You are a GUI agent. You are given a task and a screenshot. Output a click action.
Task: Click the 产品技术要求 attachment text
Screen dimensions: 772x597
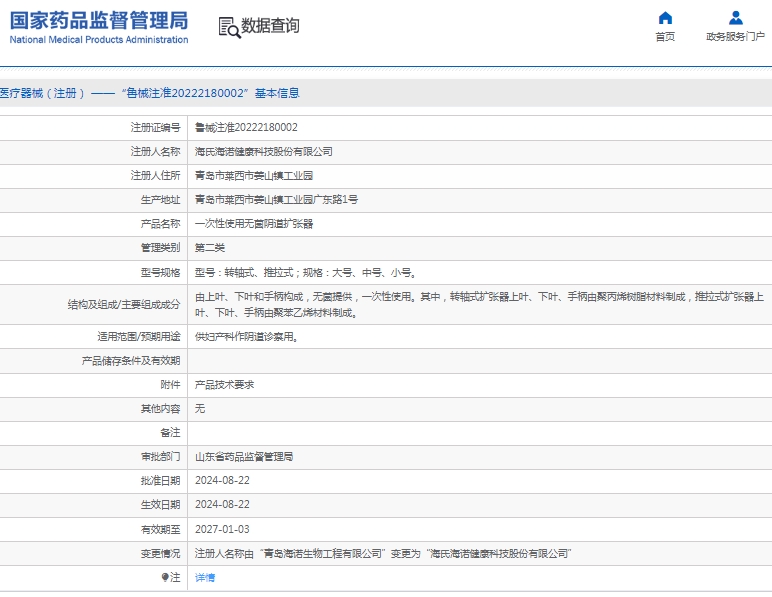tap(224, 384)
